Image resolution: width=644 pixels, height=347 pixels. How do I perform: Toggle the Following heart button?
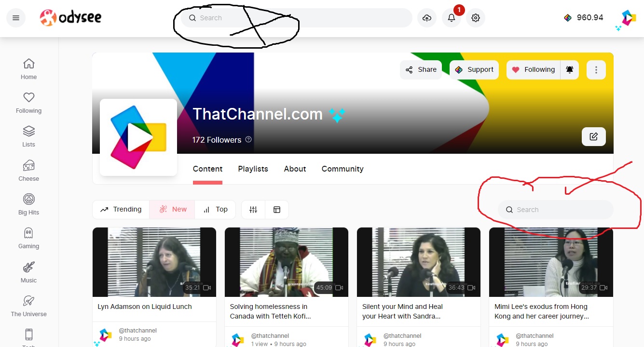point(533,69)
